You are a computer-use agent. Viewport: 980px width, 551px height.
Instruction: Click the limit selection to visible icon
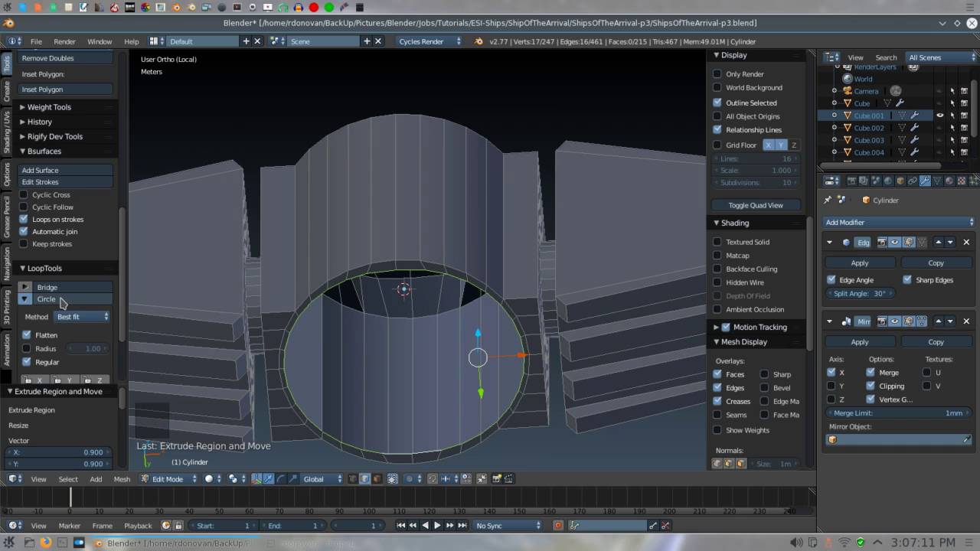(392, 479)
